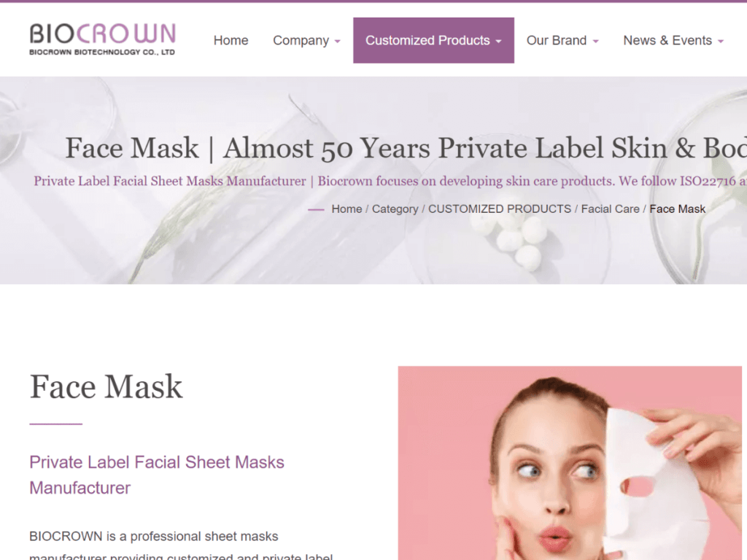Click the banner title Face Mask Almost 50 Years
The width and height of the screenshot is (747, 560).
406,147
